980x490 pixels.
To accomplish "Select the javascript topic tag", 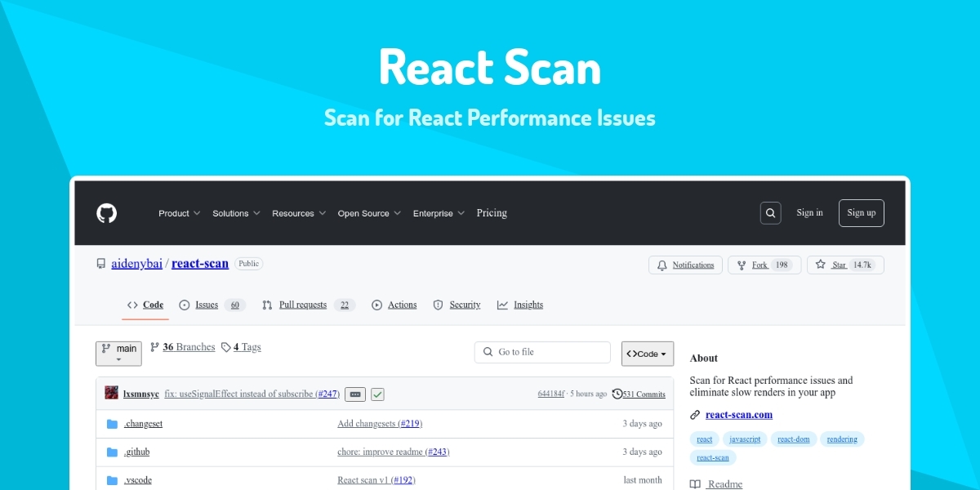I will pos(744,439).
